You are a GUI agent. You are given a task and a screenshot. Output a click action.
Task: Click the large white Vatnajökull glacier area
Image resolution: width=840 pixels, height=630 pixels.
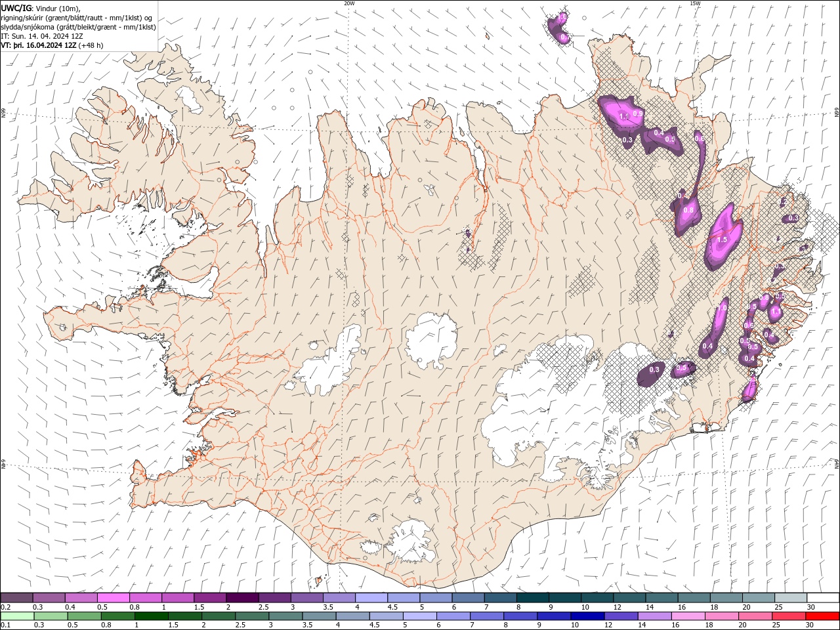click(x=551, y=407)
